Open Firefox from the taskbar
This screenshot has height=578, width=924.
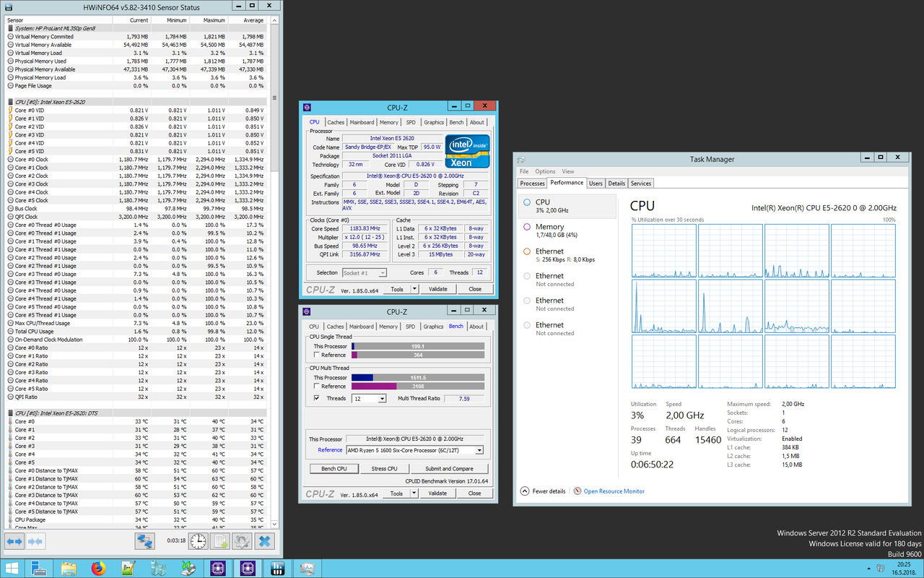point(98,569)
